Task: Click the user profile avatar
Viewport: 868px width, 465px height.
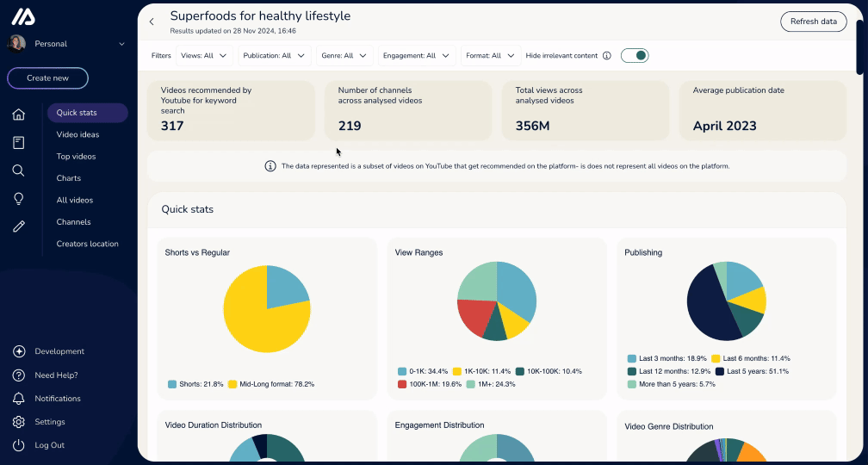Action: [16, 44]
